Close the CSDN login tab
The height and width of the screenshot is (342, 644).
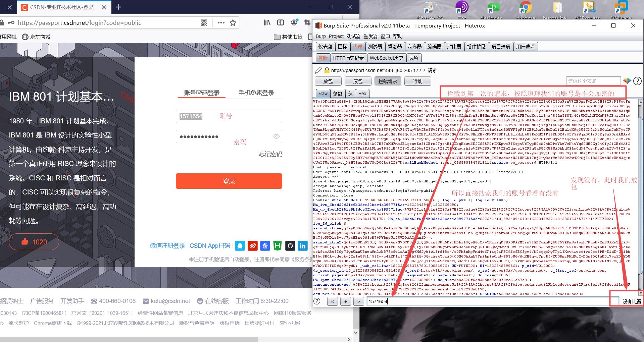[104, 7]
